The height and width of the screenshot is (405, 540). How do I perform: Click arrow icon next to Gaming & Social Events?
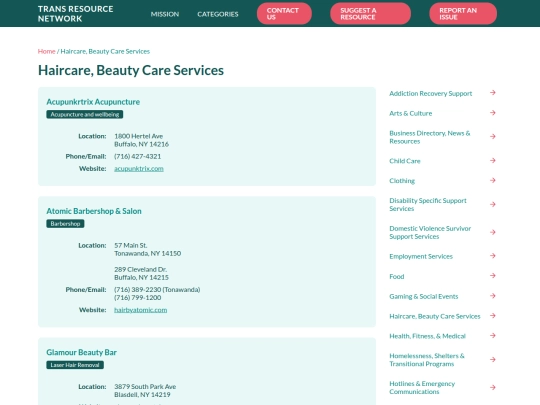[493, 296]
